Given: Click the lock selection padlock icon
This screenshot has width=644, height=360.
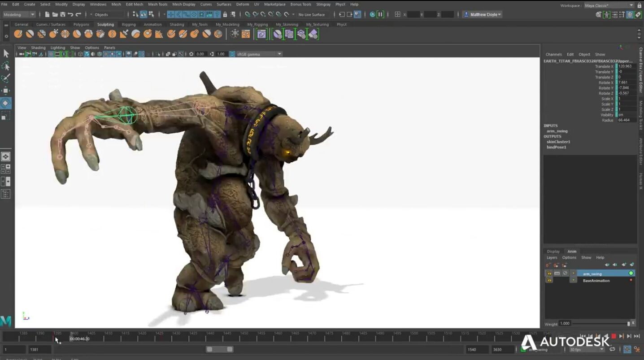Looking at the screenshot, I should tap(225, 14).
